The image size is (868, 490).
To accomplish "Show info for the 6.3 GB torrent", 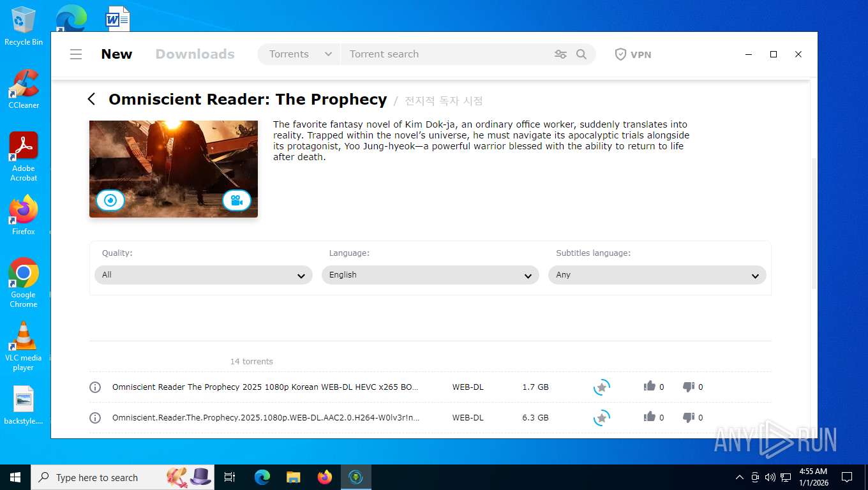I will tap(95, 418).
